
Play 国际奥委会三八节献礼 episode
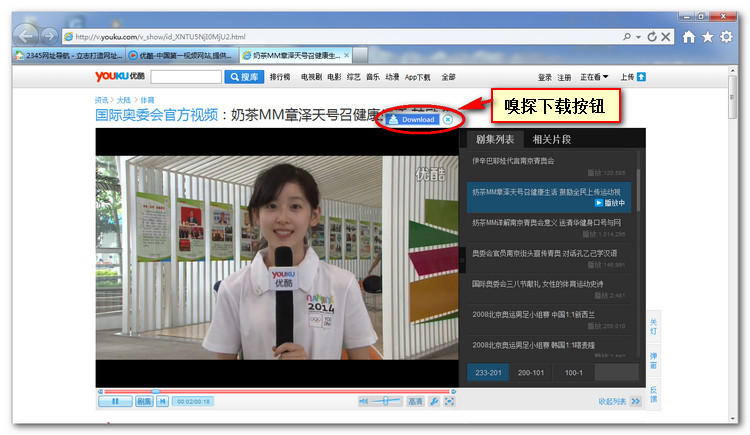(549, 289)
